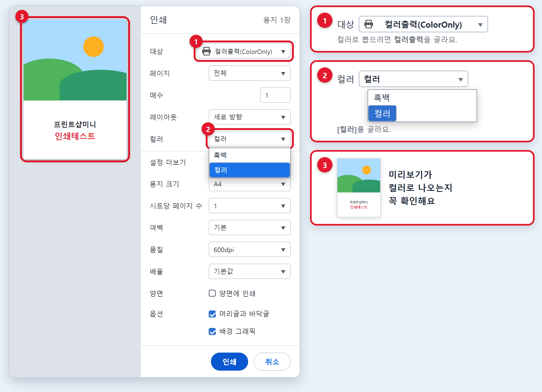Uncheck the 배경 그래픽 checkbox
The width and height of the screenshot is (542, 392).
[212, 331]
